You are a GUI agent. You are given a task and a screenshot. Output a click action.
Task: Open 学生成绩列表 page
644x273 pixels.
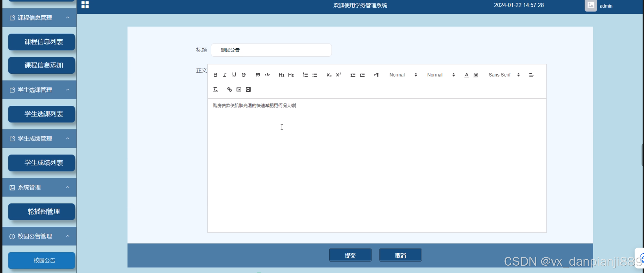click(42, 163)
